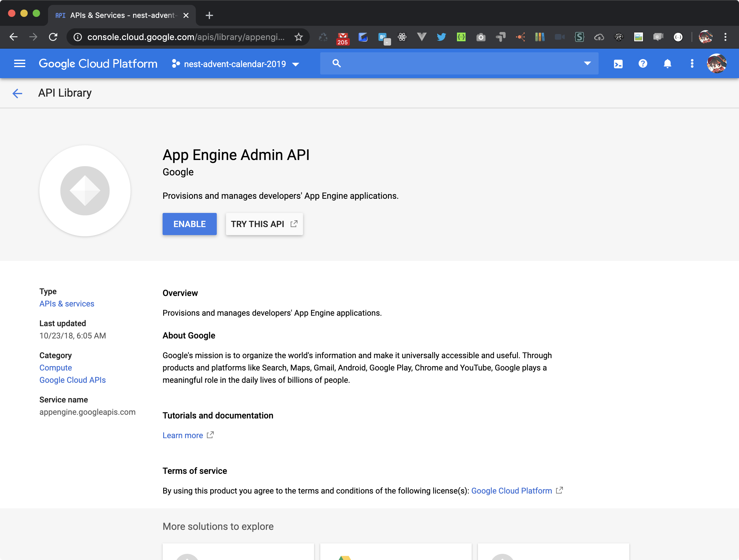
Task: Click inside the console search field
Action: (459, 63)
